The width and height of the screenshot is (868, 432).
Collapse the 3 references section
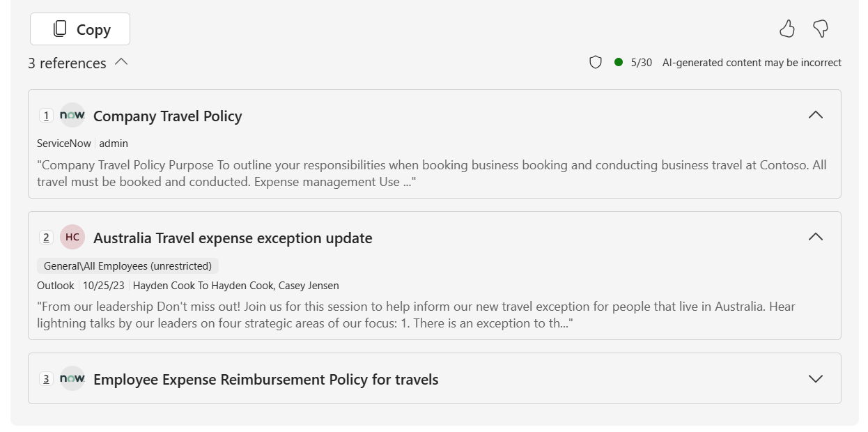coord(122,62)
